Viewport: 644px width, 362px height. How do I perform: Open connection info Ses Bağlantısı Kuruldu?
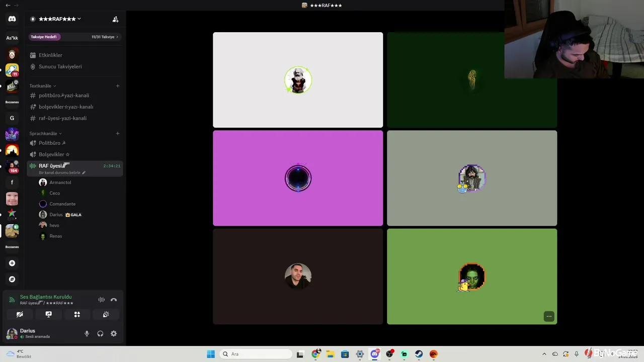point(46,297)
